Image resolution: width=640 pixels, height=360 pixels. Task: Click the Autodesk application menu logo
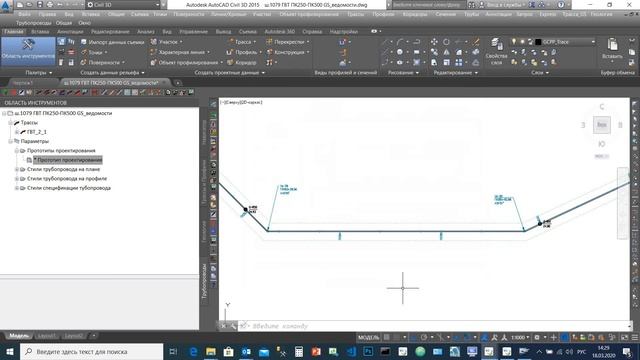tap(6, 6)
